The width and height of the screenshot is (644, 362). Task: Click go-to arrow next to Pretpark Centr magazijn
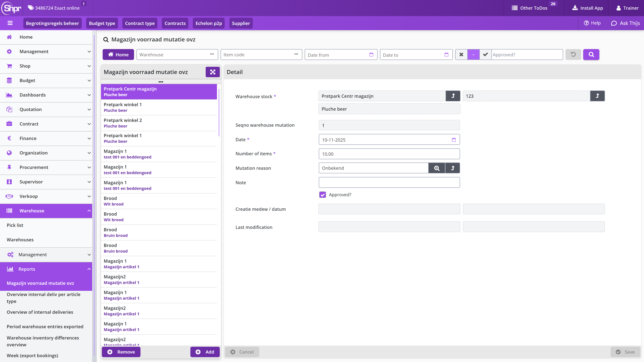pyautogui.click(x=453, y=96)
